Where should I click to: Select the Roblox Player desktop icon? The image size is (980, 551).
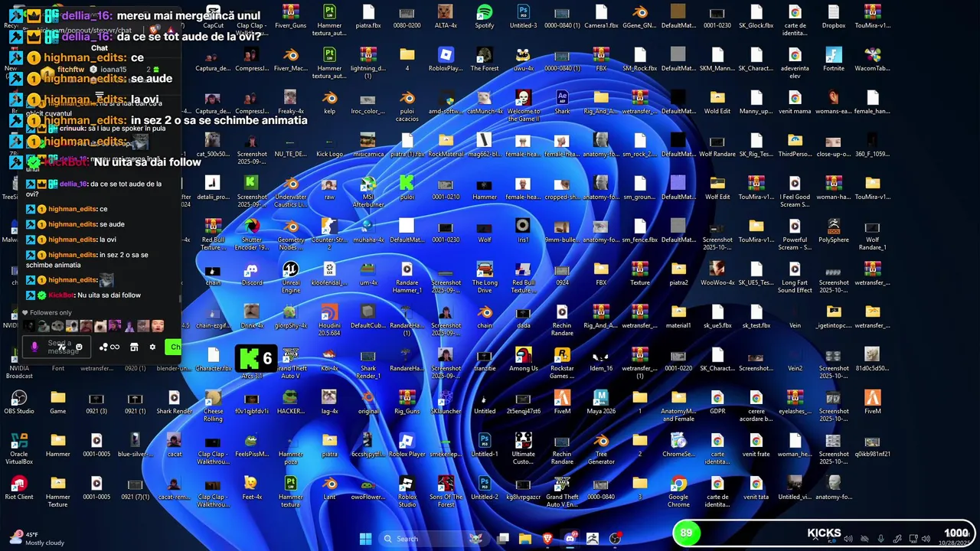pyautogui.click(x=407, y=445)
